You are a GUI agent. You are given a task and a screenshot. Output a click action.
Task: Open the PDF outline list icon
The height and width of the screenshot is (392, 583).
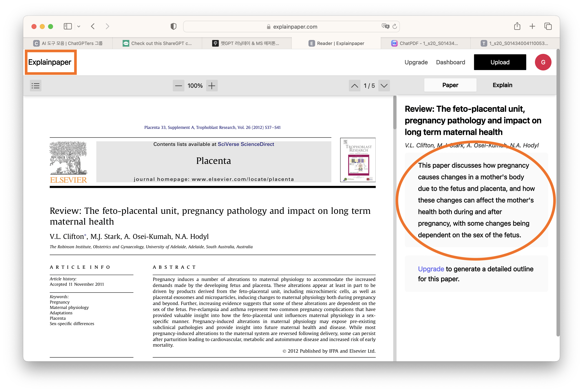35,86
